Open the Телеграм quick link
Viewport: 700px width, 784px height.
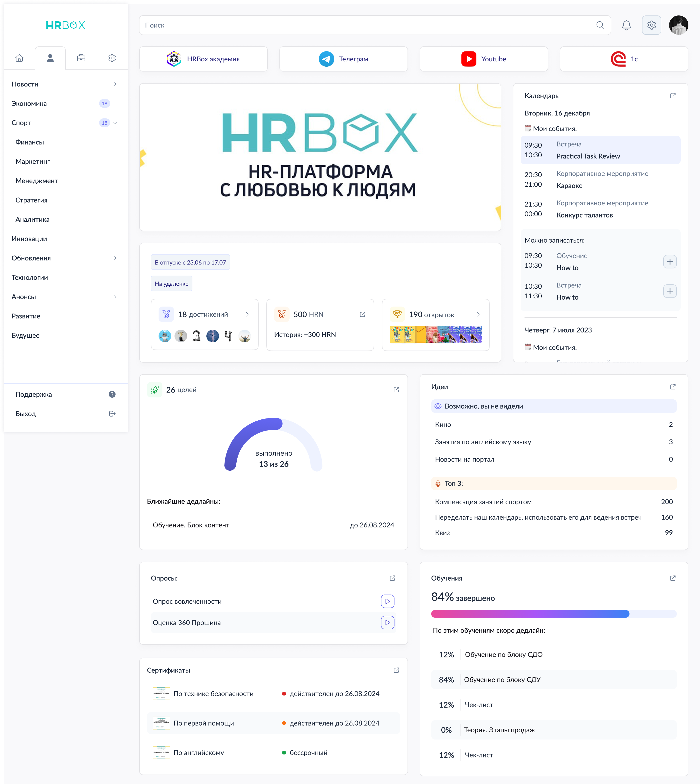(343, 59)
